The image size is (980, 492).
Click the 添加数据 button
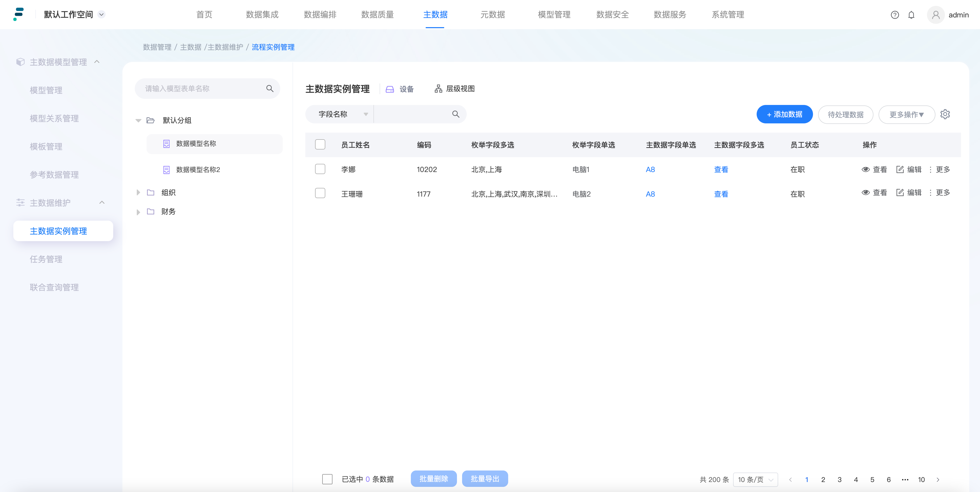tap(785, 114)
